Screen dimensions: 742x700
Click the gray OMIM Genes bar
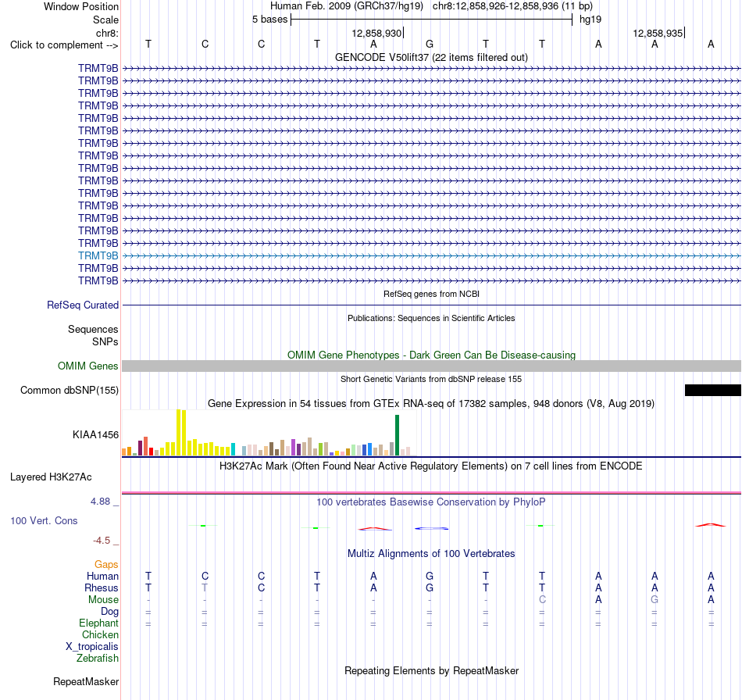431,366
